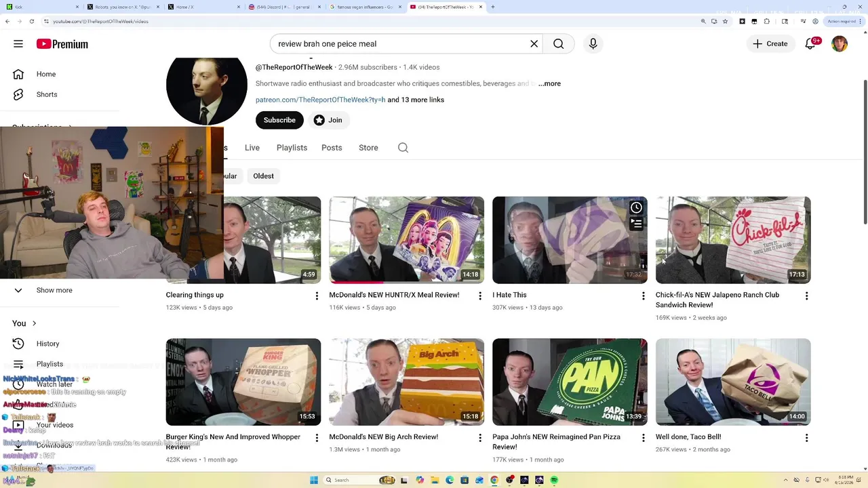Switch to the Kick browser tab
The image size is (868, 488).
[41, 7]
